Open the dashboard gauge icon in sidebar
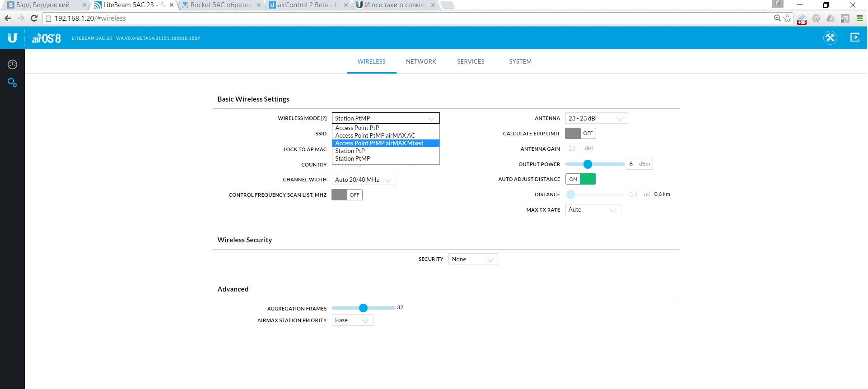The width and height of the screenshot is (868, 389). point(12,65)
